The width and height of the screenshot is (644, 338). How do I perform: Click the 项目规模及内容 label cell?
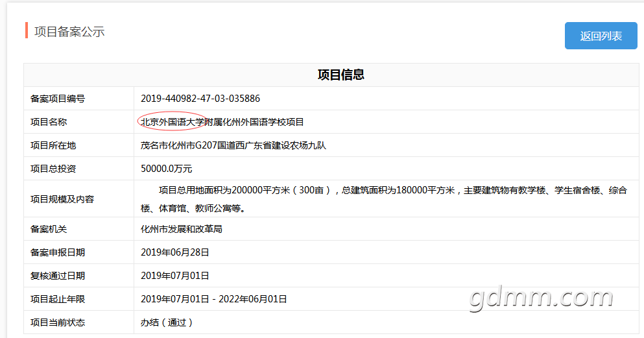pyautogui.click(x=79, y=199)
